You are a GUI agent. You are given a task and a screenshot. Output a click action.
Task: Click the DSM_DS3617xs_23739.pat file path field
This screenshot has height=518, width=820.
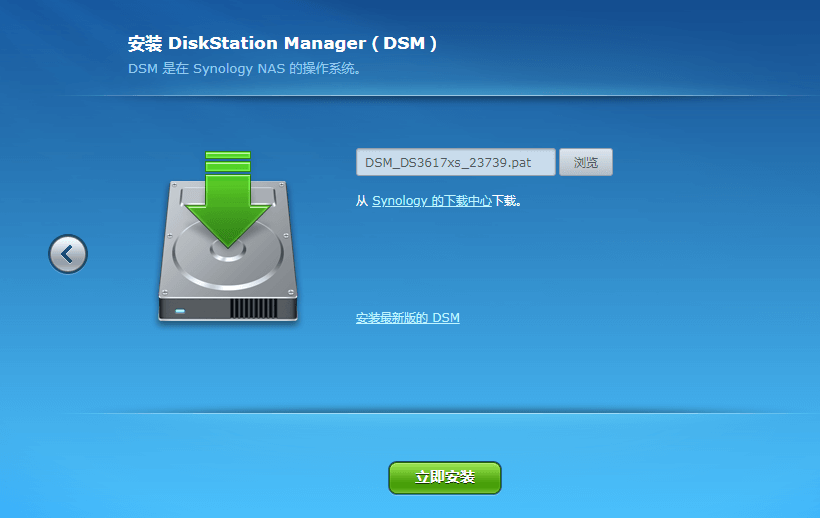pyautogui.click(x=455, y=162)
